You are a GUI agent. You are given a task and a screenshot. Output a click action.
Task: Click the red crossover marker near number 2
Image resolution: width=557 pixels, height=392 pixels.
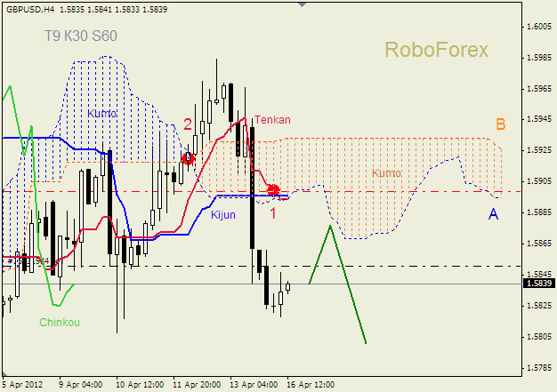(x=188, y=158)
